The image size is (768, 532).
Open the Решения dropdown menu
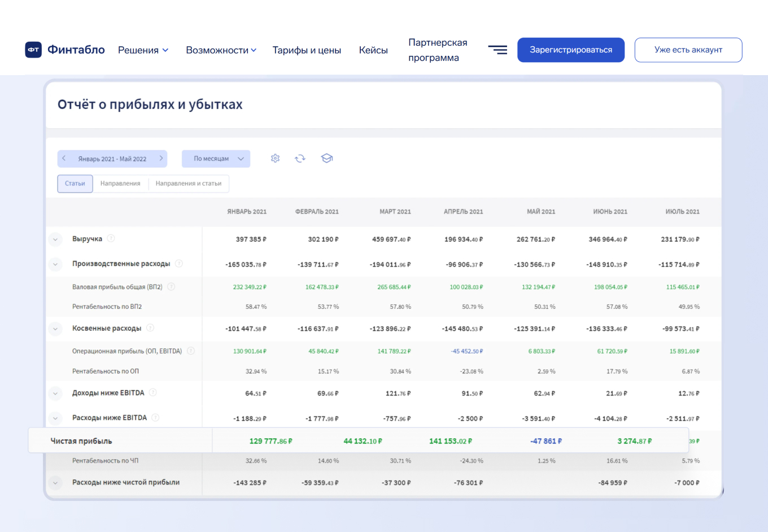tap(143, 50)
